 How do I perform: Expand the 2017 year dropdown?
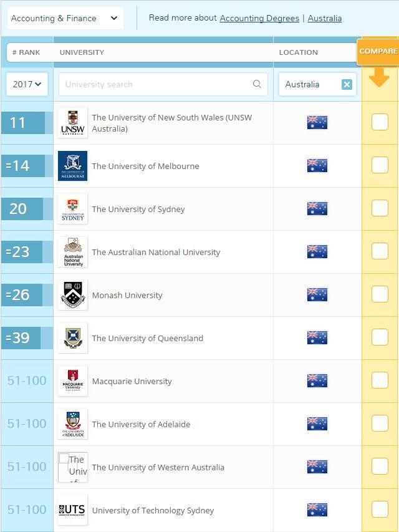(x=27, y=84)
